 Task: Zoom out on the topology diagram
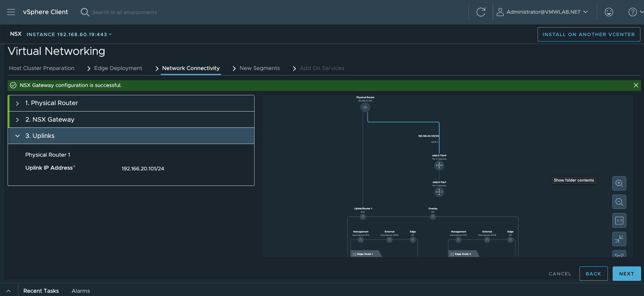[x=619, y=202]
